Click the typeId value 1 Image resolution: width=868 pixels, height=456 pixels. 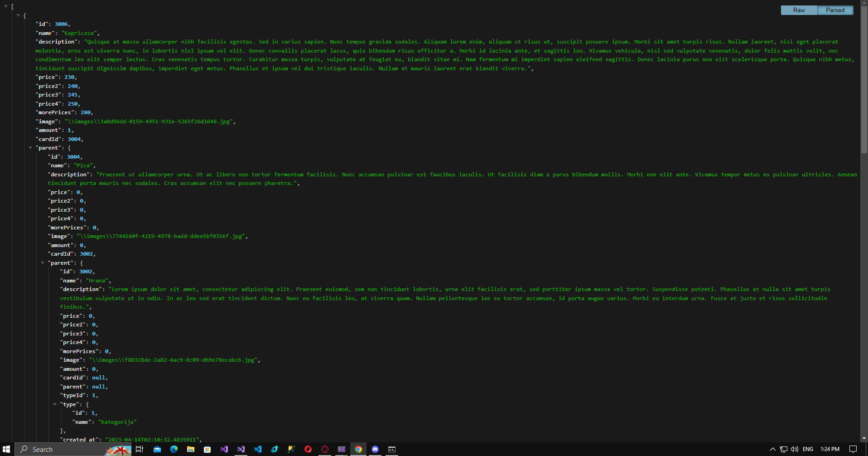pyautogui.click(x=94, y=395)
